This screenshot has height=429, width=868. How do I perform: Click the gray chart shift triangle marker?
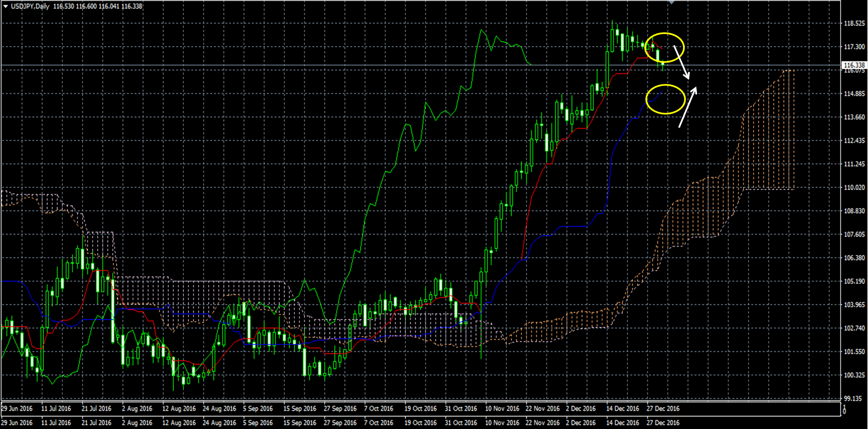click(x=670, y=2)
